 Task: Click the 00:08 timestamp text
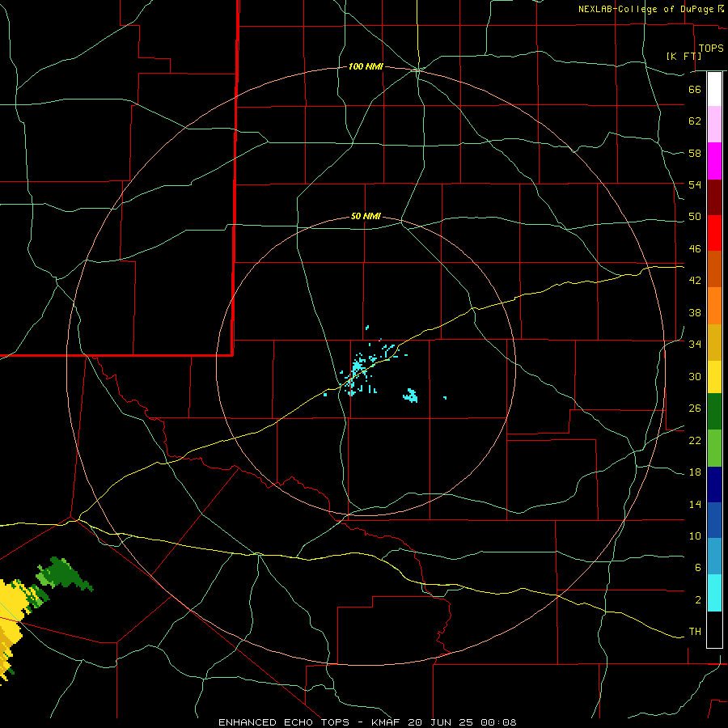pos(498,722)
